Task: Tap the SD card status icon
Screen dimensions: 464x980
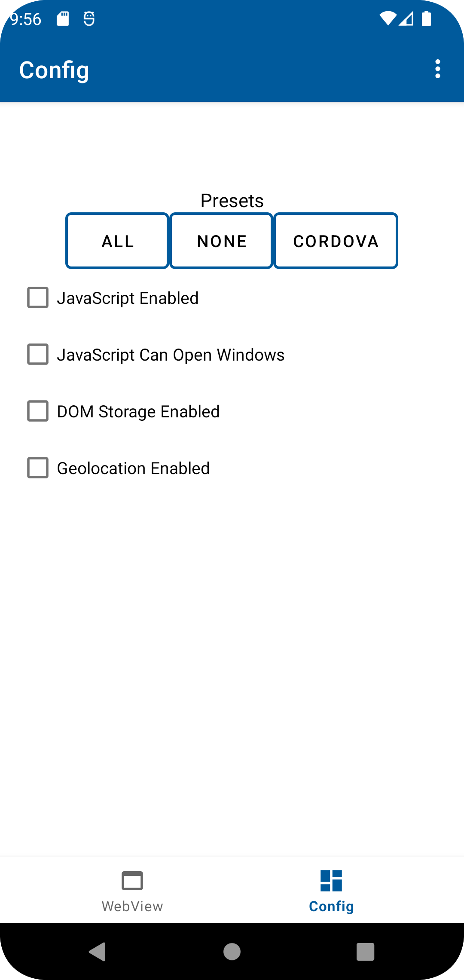Action: coord(63,19)
